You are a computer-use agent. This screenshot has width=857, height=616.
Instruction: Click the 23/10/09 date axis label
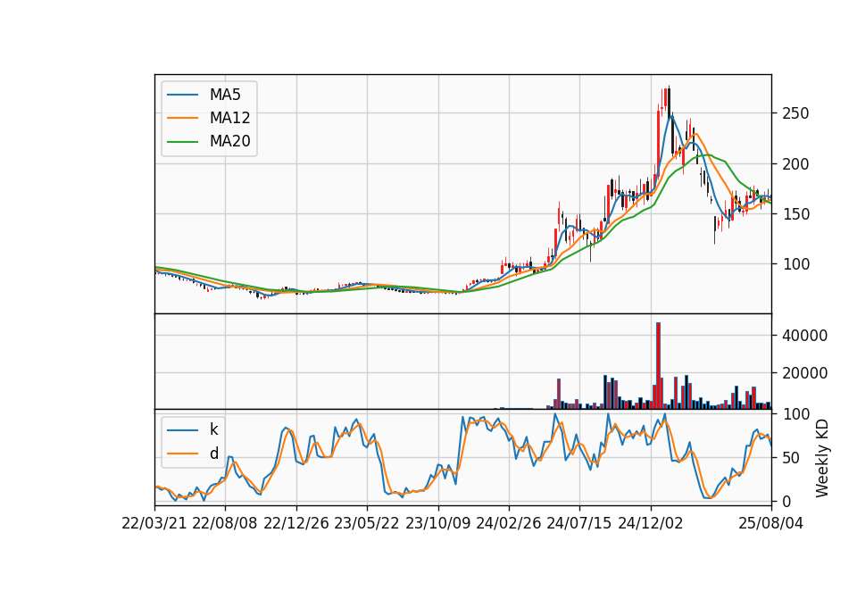click(x=437, y=523)
